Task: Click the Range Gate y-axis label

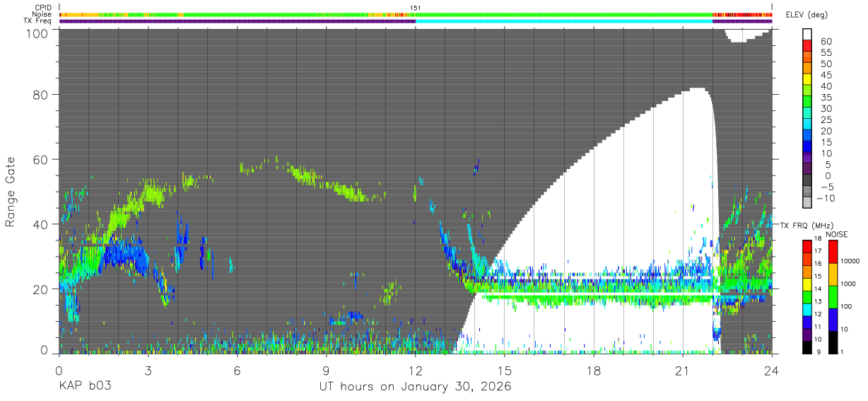Action: tap(11, 192)
